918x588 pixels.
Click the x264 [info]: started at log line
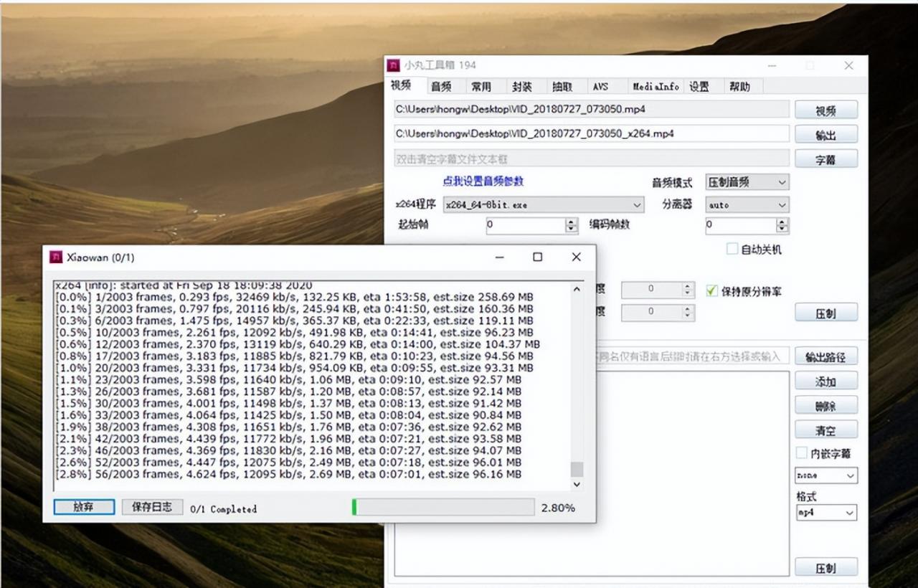pyautogui.click(x=184, y=286)
